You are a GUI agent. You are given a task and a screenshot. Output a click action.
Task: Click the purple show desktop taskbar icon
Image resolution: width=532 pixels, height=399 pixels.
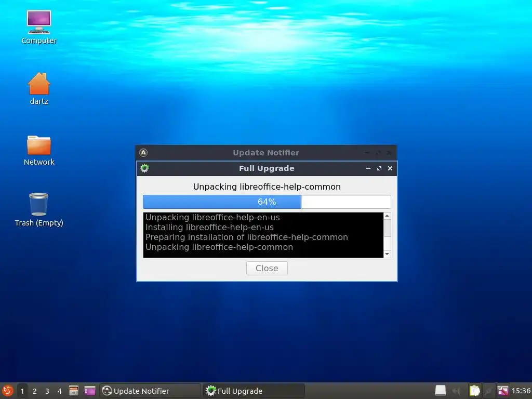click(x=90, y=391)
